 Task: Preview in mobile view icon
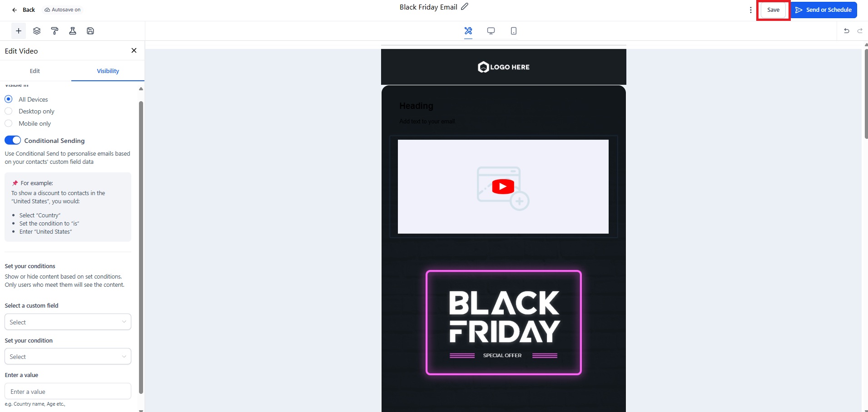tap(514, 31)
